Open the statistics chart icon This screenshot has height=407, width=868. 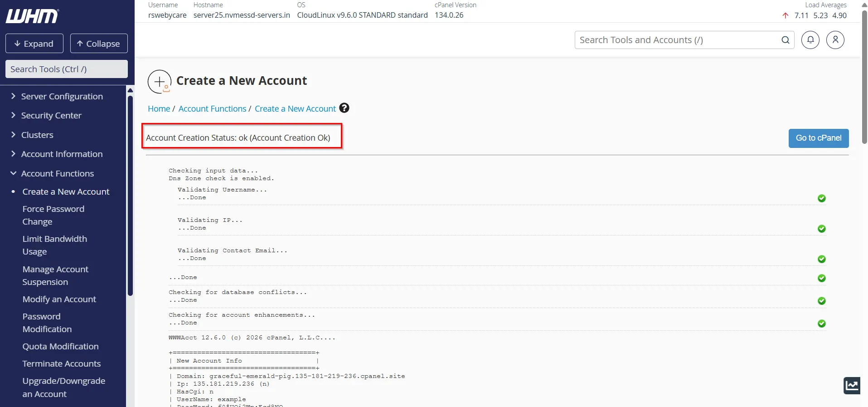pos(852,386)
